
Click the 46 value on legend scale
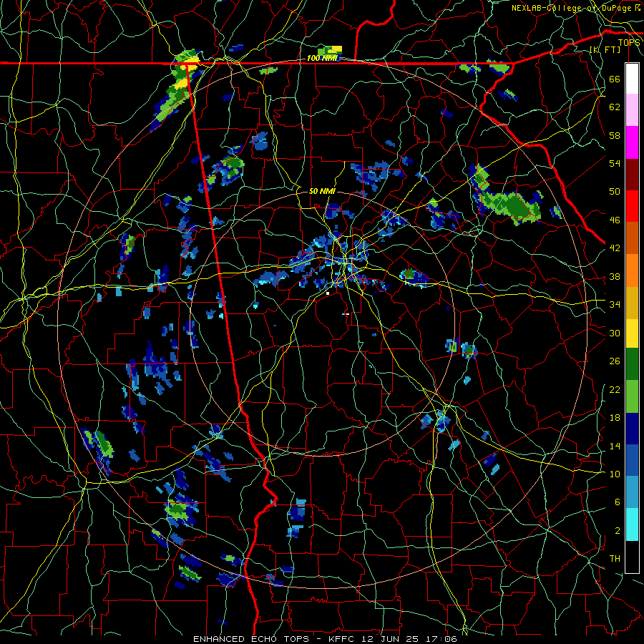coord(615,220)
